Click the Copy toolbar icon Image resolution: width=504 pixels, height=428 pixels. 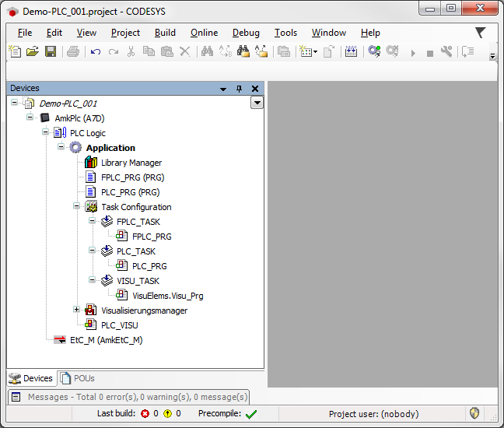[x=149, y=51]
